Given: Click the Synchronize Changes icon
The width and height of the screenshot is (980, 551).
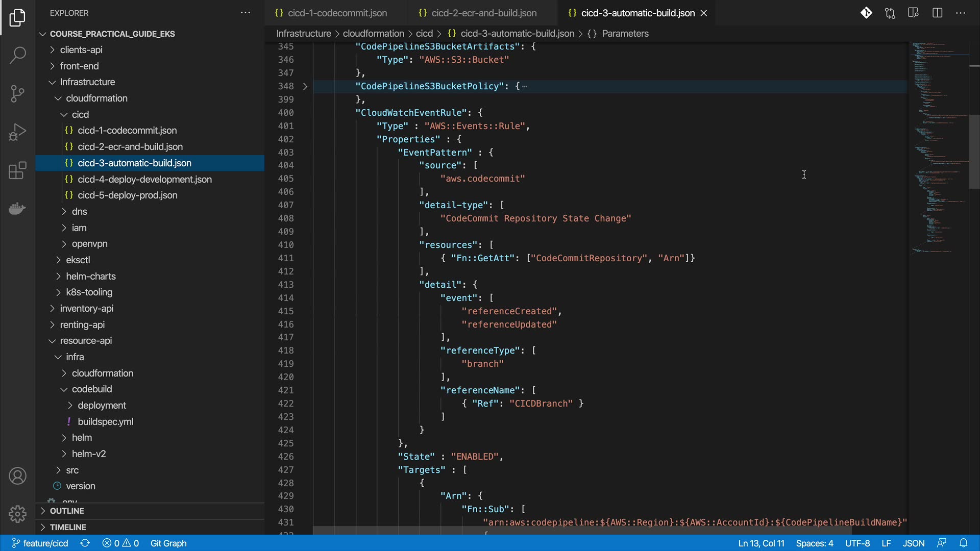Looking at the screenshot, I should pyautogui.click(x=85, y=543).
